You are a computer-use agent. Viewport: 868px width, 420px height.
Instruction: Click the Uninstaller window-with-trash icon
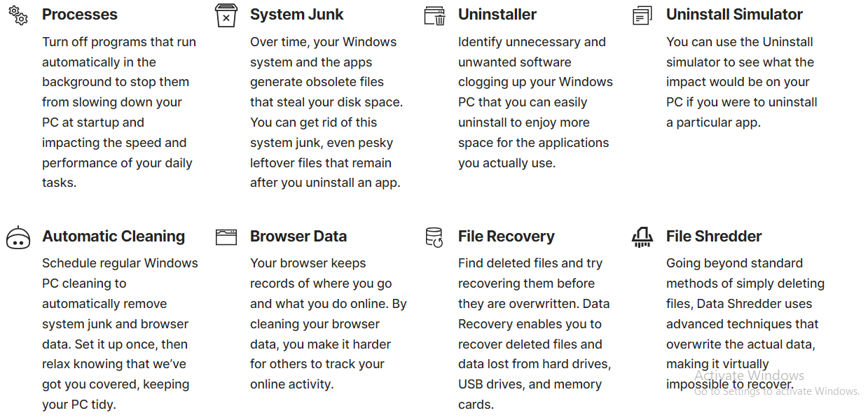(435, 15)
